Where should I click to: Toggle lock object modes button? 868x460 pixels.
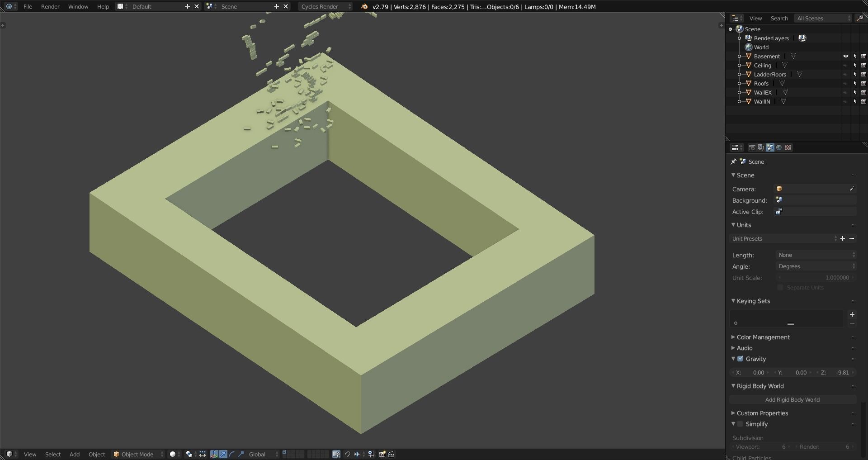pyautogui.click(x=336, y=454)
